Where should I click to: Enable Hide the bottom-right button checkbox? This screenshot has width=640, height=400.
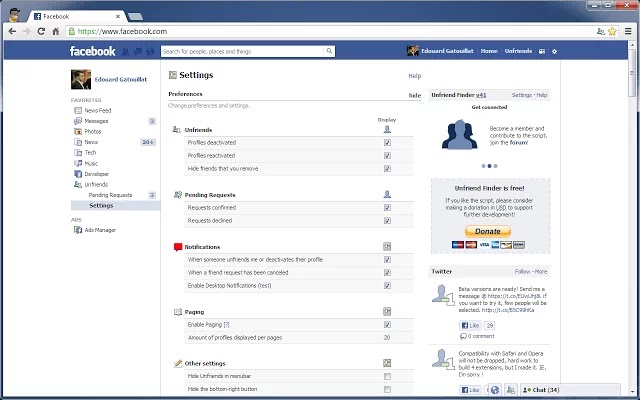click(387, 389)
